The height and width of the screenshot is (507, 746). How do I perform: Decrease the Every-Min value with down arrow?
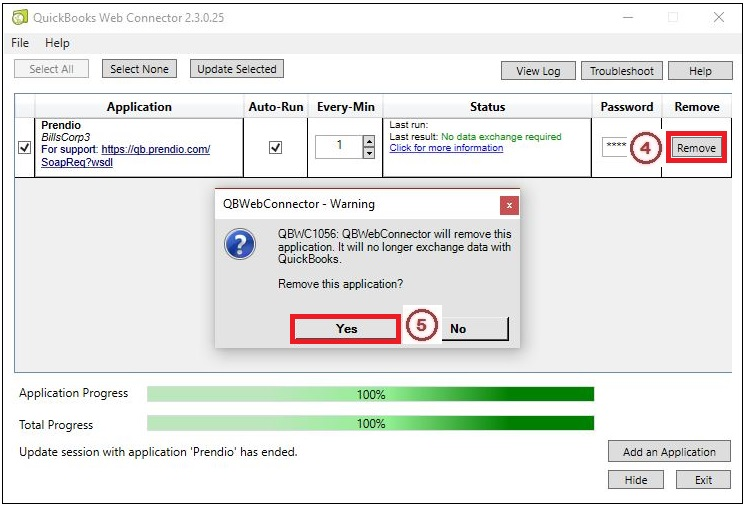pos(368,153)
